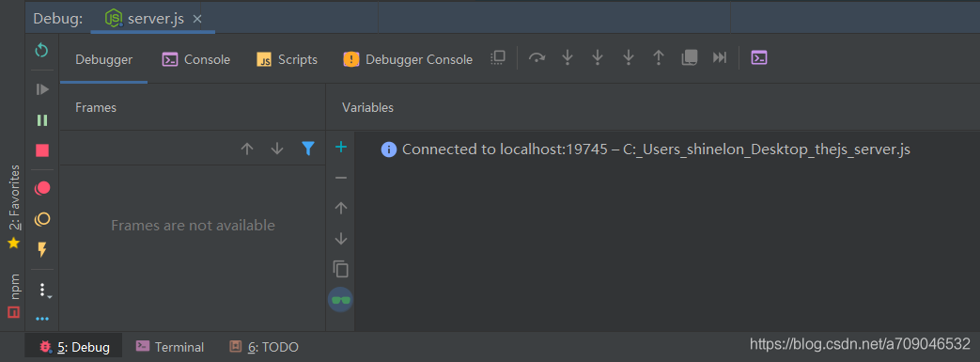The height and width of the screenshot is (362, 980).
Task: Click the red Stop debugging button
Action: [42, 150]
